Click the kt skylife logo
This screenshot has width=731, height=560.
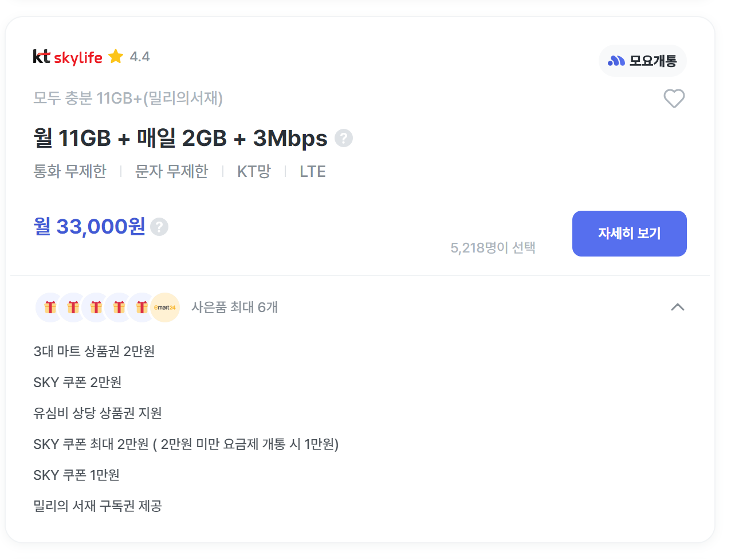click(68, 57)
